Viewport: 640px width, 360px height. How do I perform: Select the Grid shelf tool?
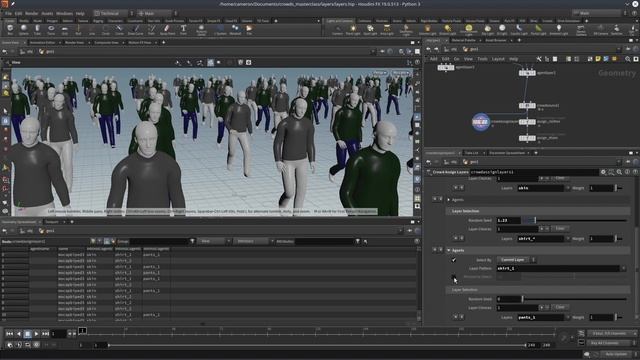point(64,29)
